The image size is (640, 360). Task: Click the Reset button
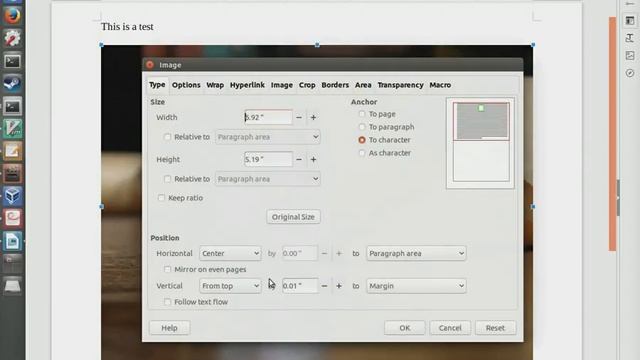(495, 328)
